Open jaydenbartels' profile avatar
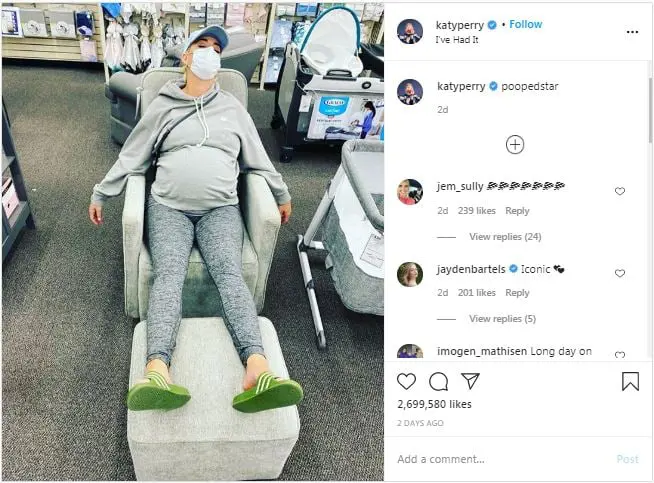The width and height of the screenshot is (654, 483). pyautogui.click(x=410, y=274)
